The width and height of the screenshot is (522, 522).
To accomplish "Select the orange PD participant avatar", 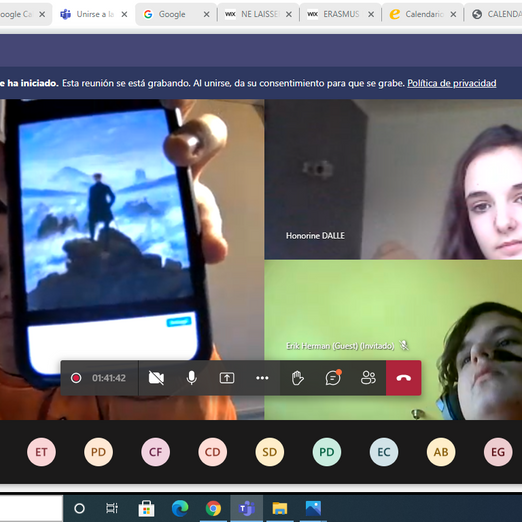I will pos(98,452).
